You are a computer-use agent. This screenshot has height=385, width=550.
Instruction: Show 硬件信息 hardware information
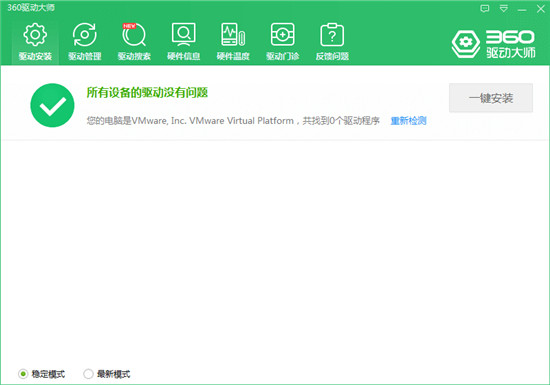pos(183,42)
